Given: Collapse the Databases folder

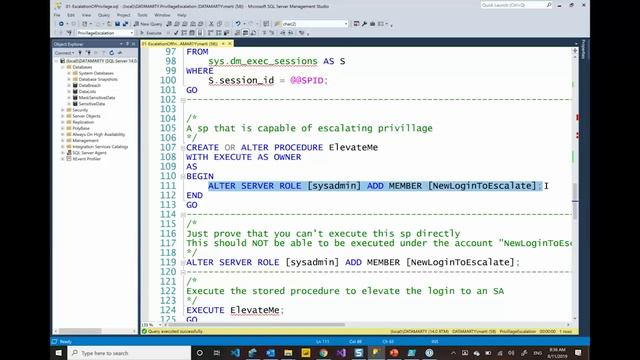Looking at the screenshot, I should 63,67.
